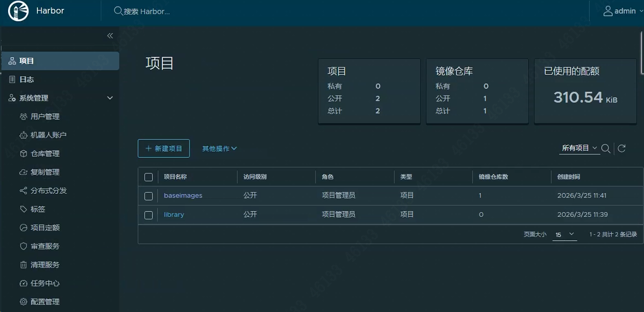
Task: Click the Harbor lighthouse logo icon
Action: point(18,11)
